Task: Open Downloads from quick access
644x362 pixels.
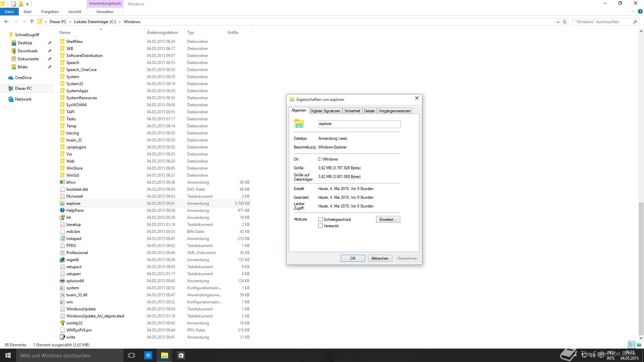Action: click(x=28, y=51)
